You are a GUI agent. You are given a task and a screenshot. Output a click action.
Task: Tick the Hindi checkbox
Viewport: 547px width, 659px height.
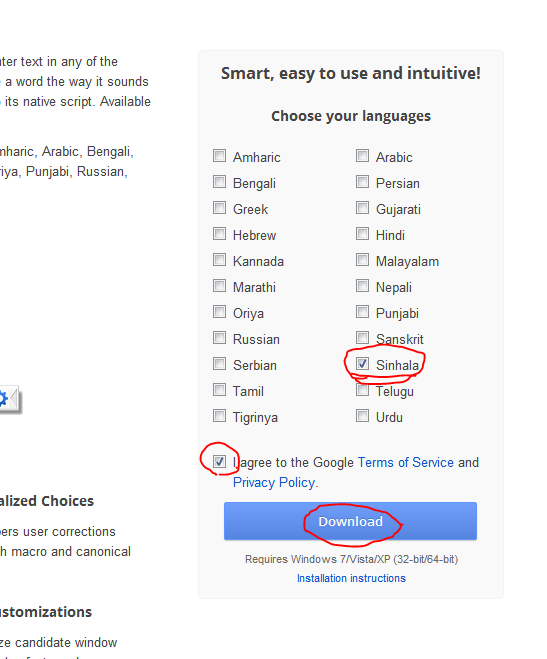tap(362, 234)
